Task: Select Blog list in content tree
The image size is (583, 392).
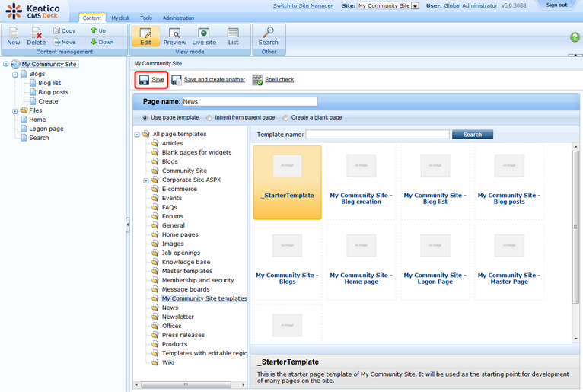Action: click(49, 83)
